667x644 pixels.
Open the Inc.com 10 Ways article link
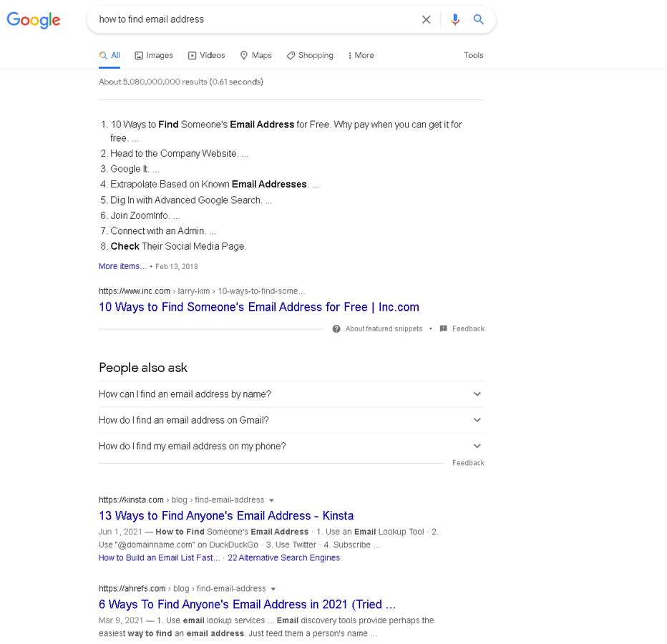tap(258, 307)
